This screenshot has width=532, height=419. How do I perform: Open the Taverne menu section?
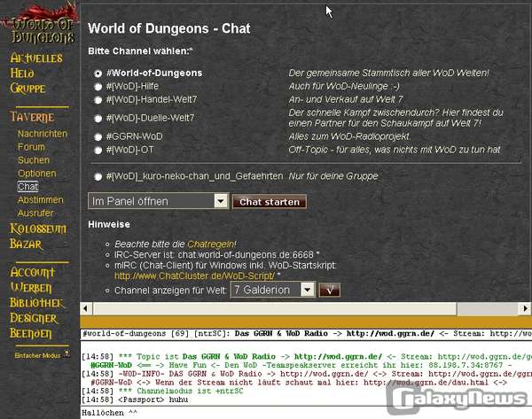tap(32, 117)
